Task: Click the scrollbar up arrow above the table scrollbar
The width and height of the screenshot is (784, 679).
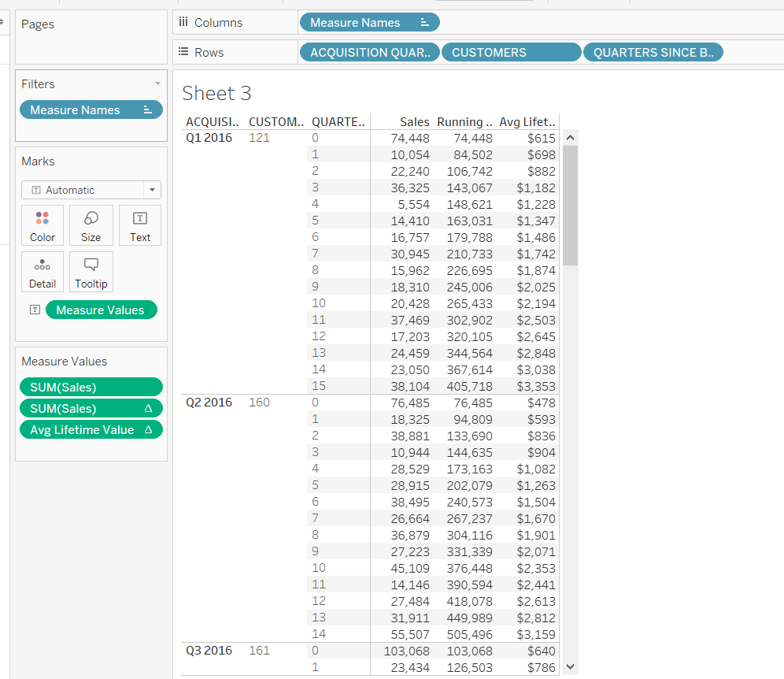Action: (570, 136)
